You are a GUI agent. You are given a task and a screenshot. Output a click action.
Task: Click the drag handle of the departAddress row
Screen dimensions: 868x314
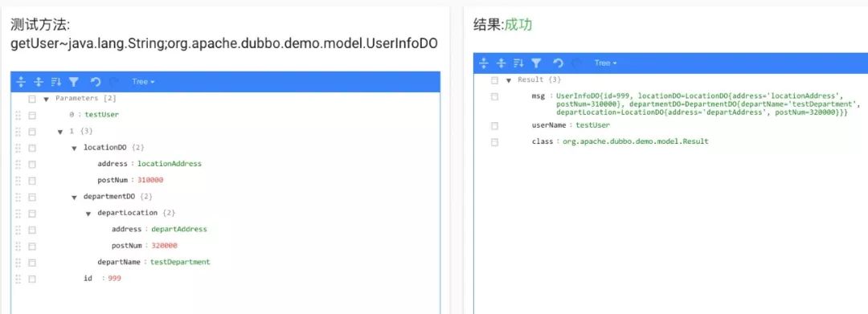(18, 230)
